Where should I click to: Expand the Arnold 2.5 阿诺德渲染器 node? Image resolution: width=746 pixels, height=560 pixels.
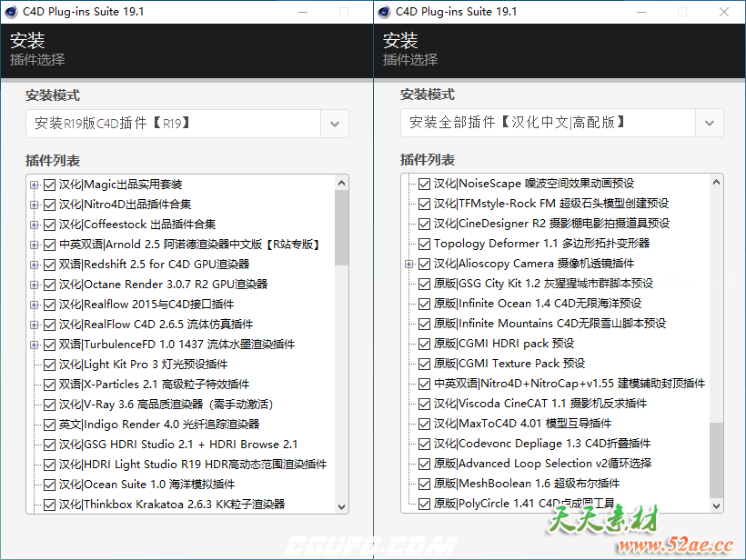[x=35, y=245]
